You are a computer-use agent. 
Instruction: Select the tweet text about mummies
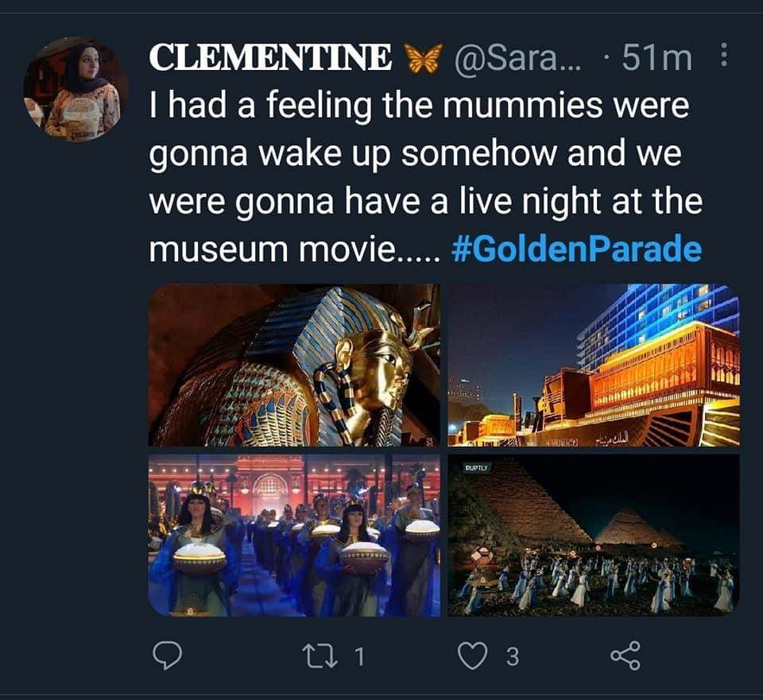coord(426,177)
